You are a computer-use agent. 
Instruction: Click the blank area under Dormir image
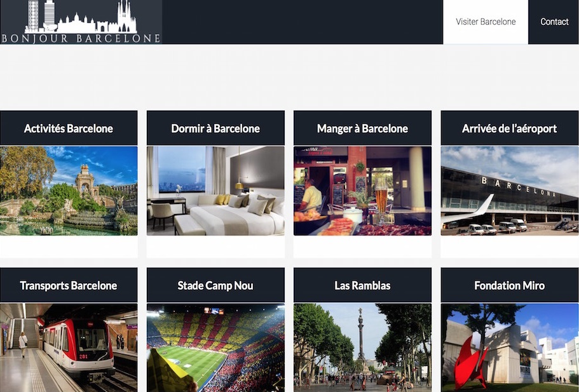215,247
